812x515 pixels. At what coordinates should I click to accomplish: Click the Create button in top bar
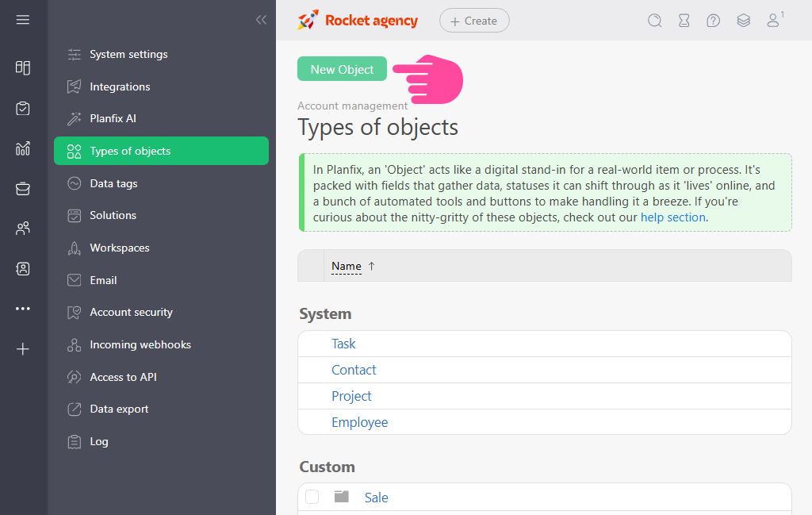point(474,21)
